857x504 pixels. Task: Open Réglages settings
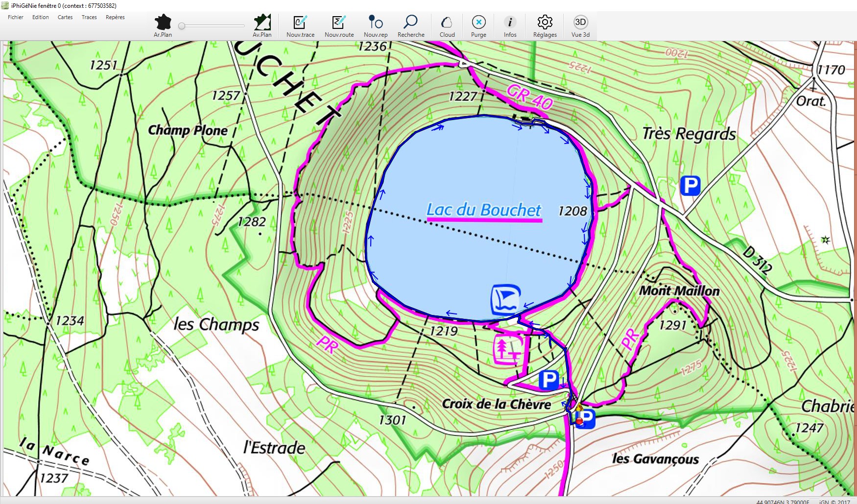pyautogui.click(x=545, y=23)
